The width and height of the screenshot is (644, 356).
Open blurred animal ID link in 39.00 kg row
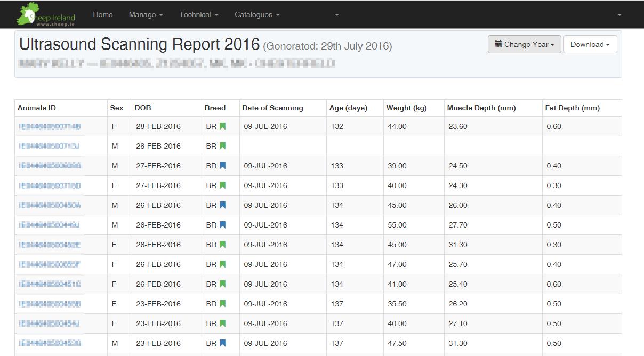coord(50,166)
